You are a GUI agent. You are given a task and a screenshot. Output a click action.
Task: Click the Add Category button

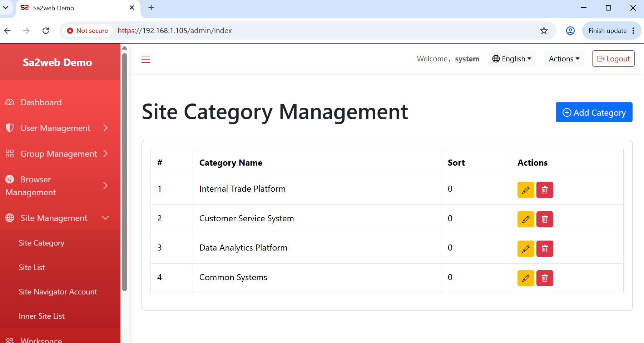594,112
